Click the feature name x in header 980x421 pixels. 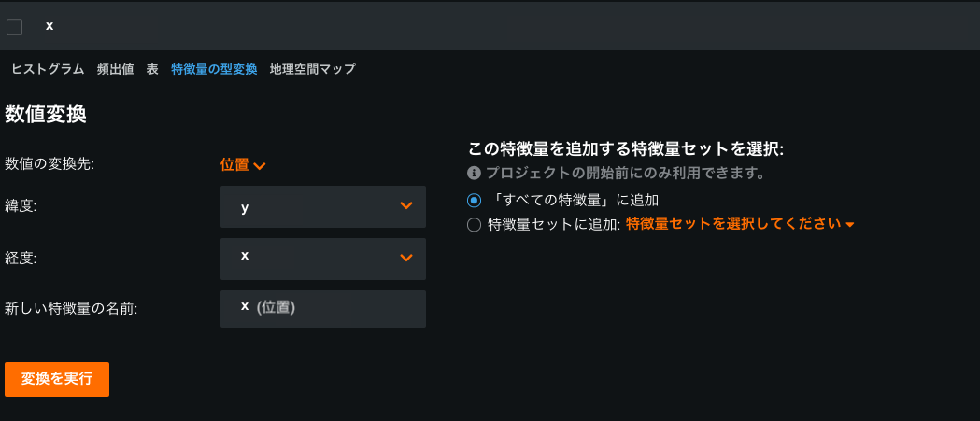(x=50, y=26)
